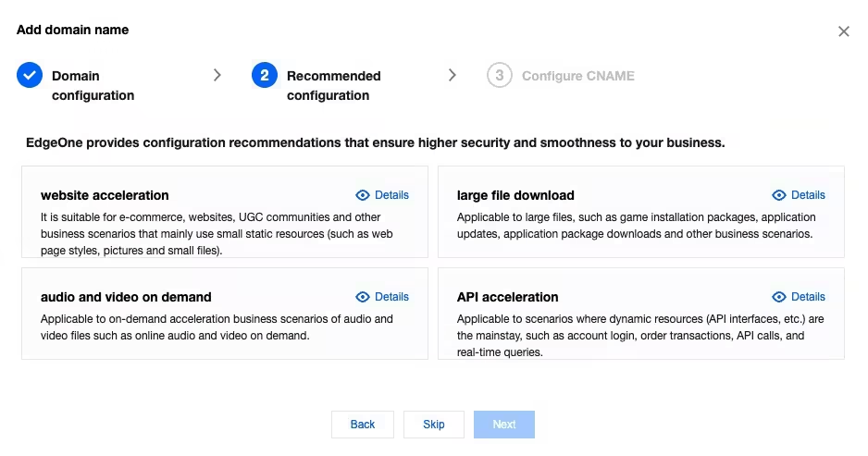Choose the audio and video on demand card
868x456 pixels.
(225, 314)
